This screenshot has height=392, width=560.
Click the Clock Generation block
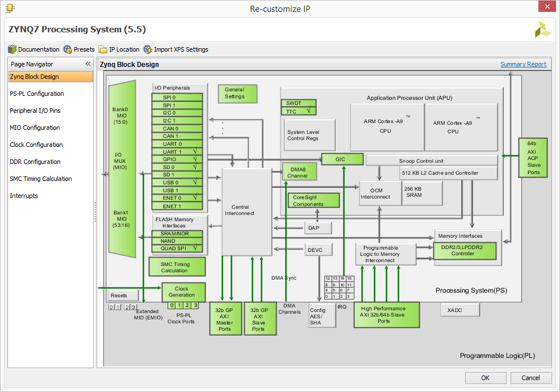click(183, 292)
